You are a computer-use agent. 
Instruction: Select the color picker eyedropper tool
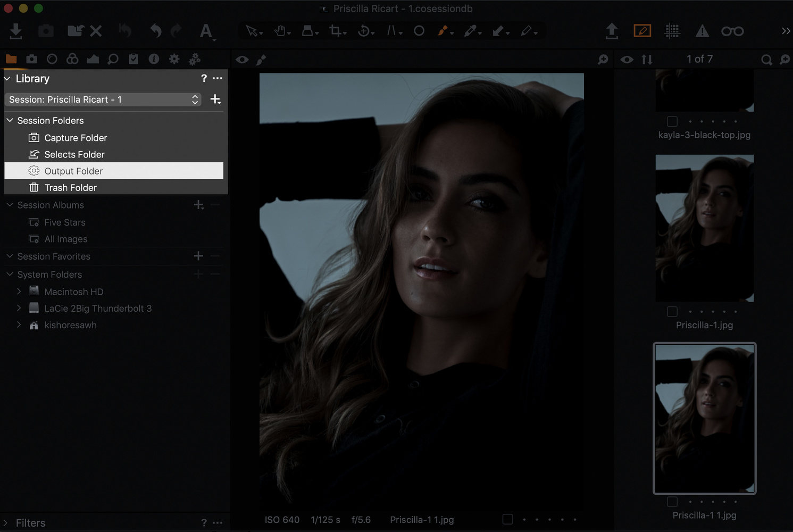coord(470,31)
